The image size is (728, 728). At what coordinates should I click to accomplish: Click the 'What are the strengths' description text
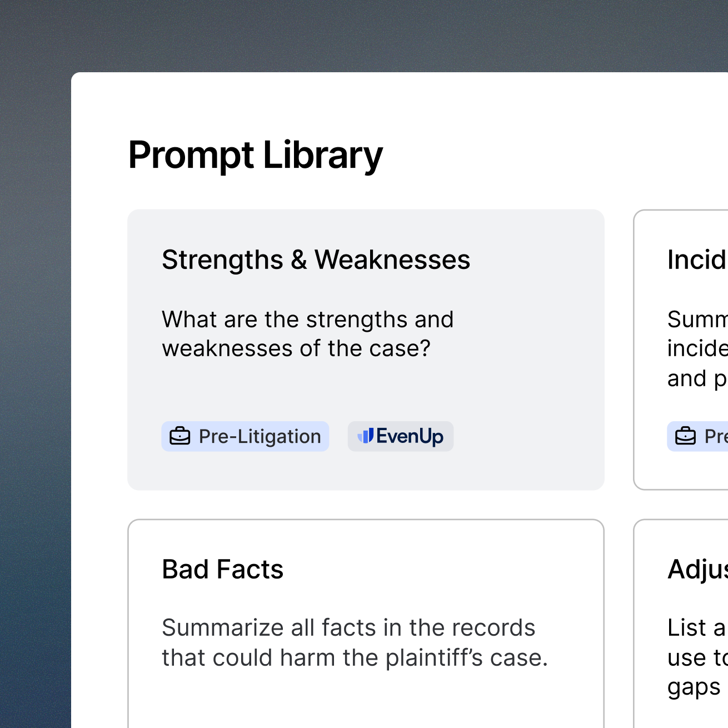click(x=307, y=320)
